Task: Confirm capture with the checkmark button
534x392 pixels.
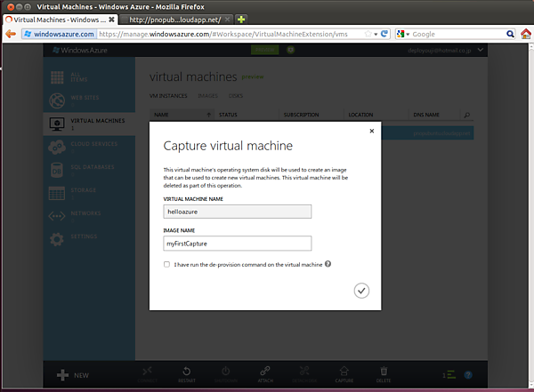Action: (x=361, y=291)
